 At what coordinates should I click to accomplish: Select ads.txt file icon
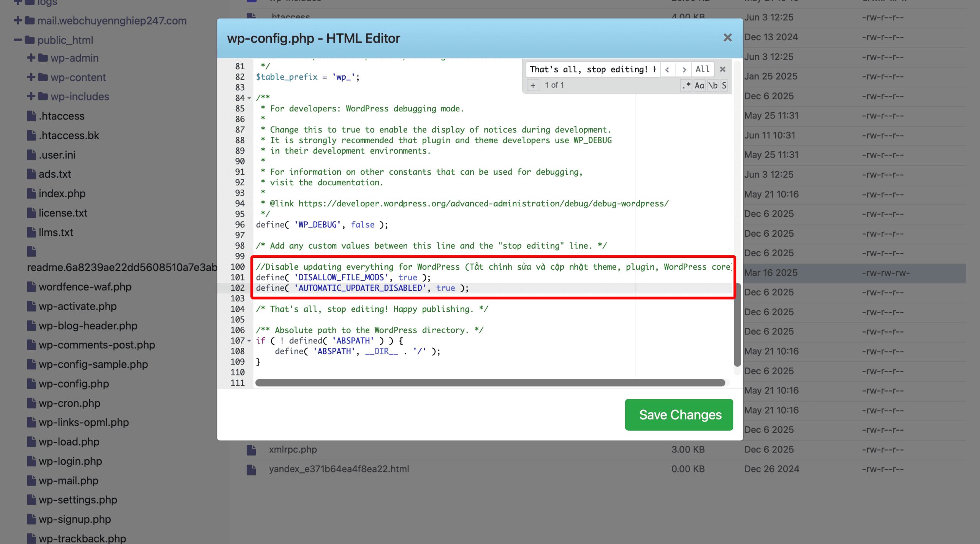[31, 174]
